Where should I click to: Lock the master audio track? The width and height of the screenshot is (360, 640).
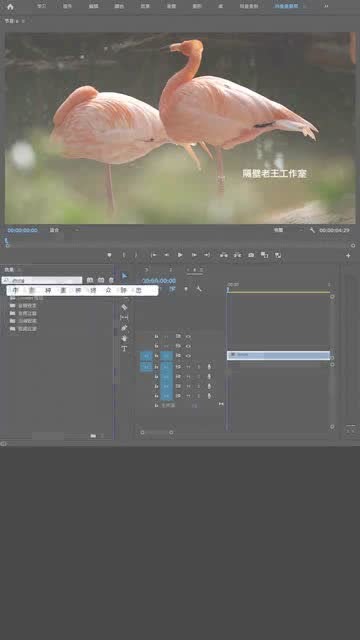[156, 405]
